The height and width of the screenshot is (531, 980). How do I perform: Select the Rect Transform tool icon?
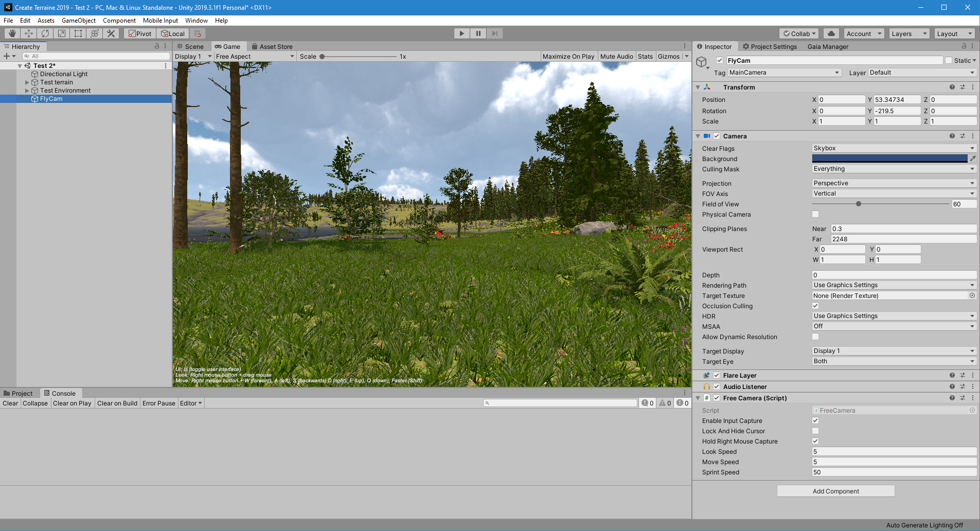78,33
